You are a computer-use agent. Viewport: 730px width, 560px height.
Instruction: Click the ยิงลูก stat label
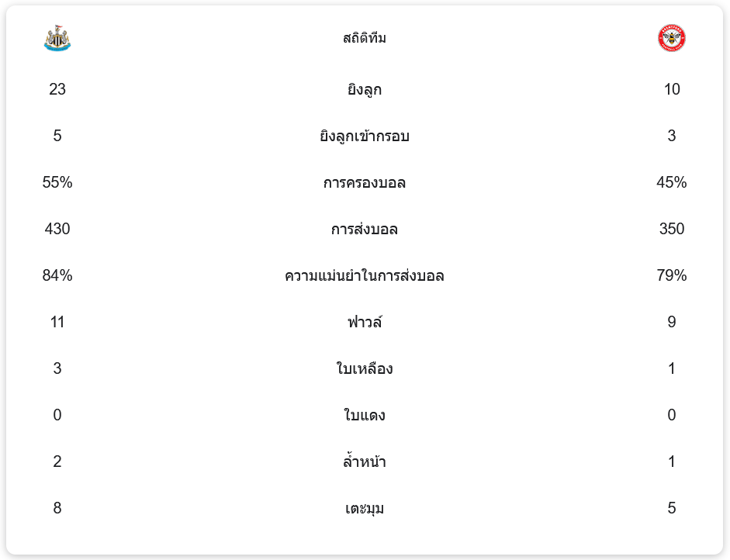(x=365, y=90)
